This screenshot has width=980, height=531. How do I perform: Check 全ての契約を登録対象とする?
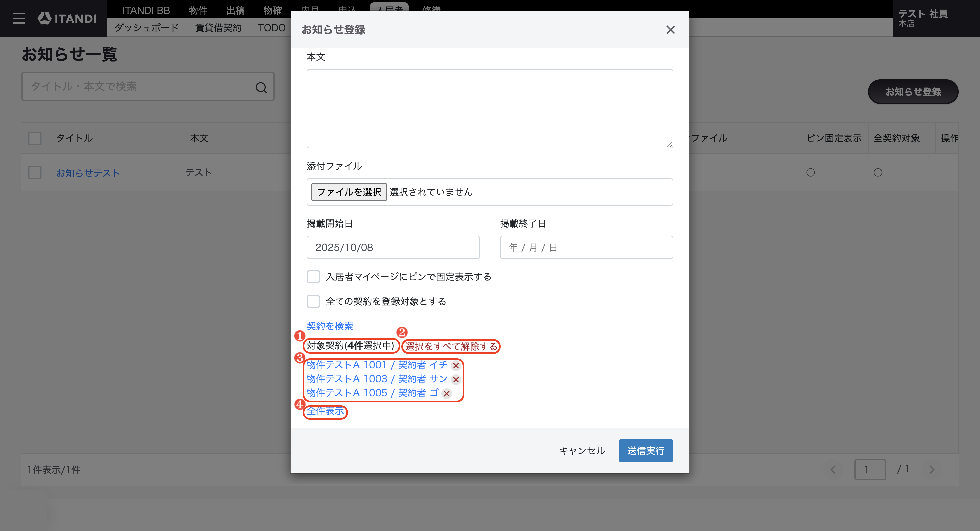click(x=313, y=302)
